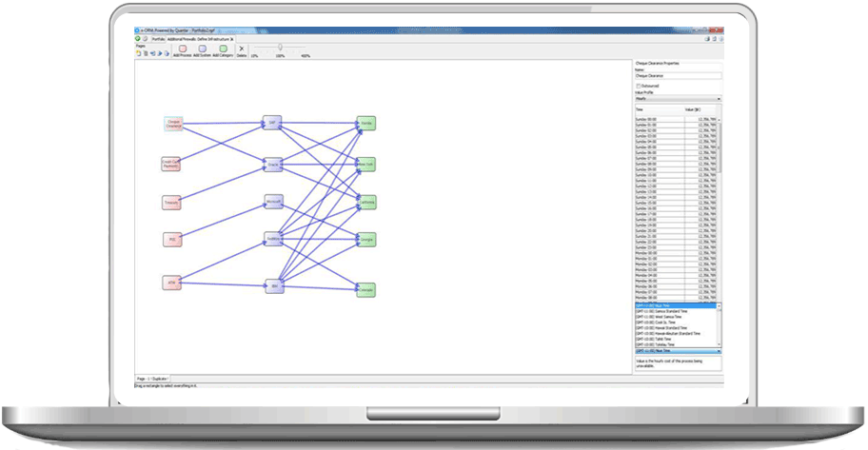Screen dimensions: 868x450
Task: Select the Page-1 tab at bottom
Action: point(153,379)
